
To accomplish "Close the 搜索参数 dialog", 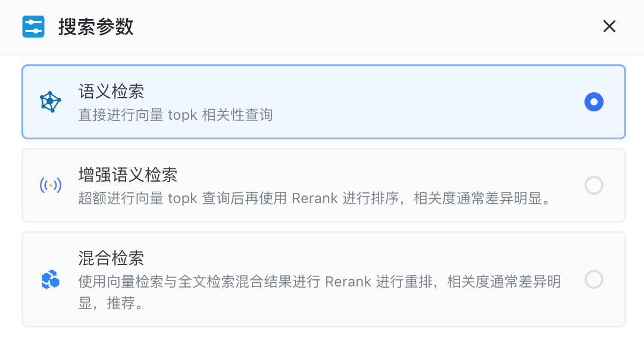I will (x=609, y=27).
